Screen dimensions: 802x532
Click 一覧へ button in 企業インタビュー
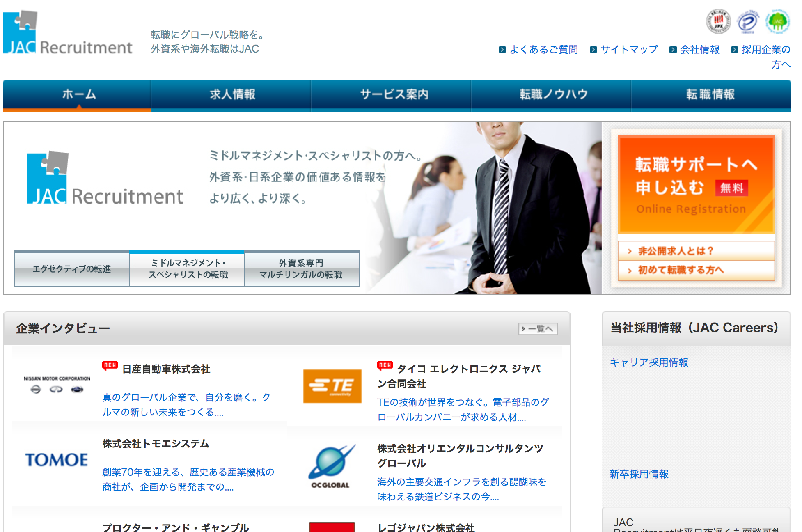[x=538, y=329]
